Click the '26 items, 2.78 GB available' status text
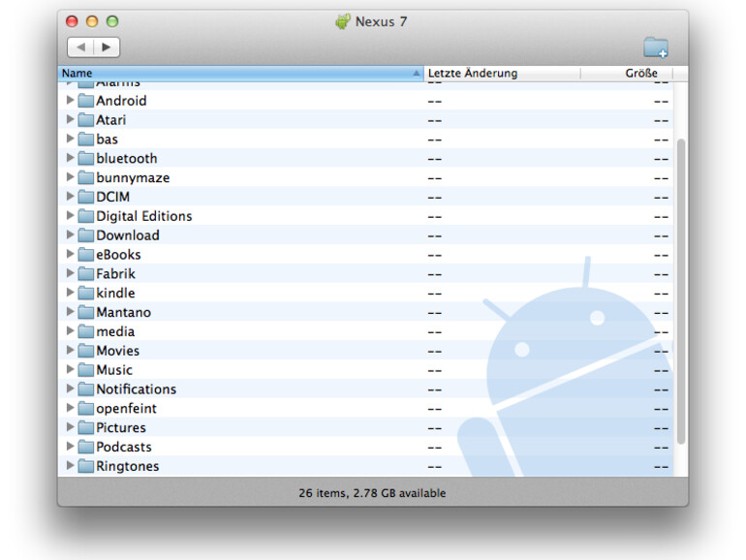Screen dimensions: 746x560 point(373,493)
